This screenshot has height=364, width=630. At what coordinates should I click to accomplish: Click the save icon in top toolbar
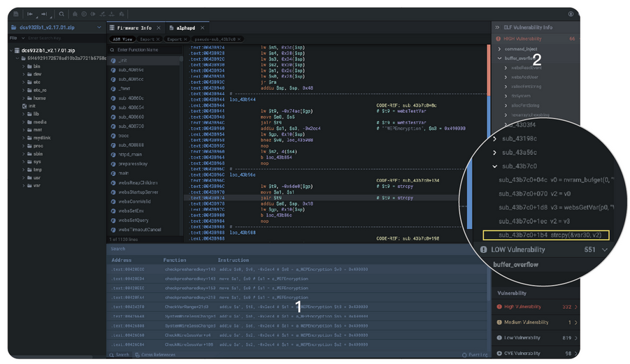tap(15, 14)
